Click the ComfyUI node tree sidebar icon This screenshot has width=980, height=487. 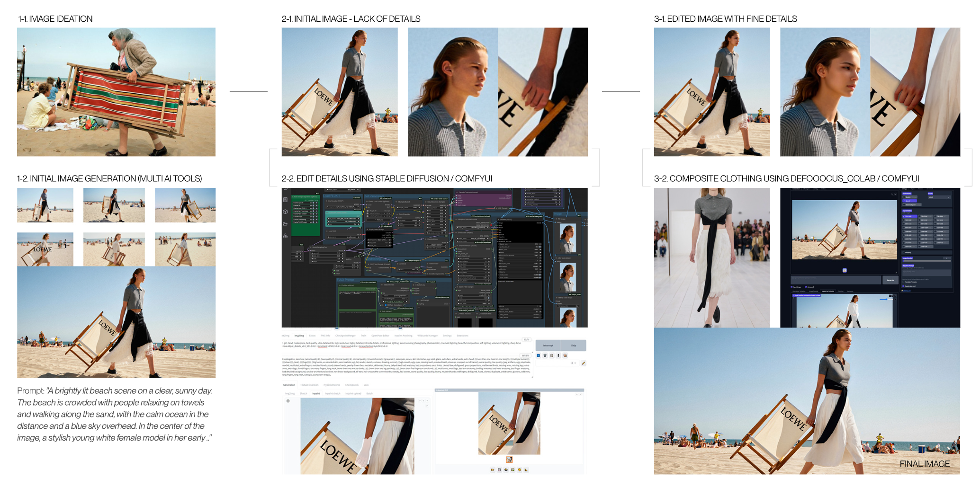tap(285, 236)
